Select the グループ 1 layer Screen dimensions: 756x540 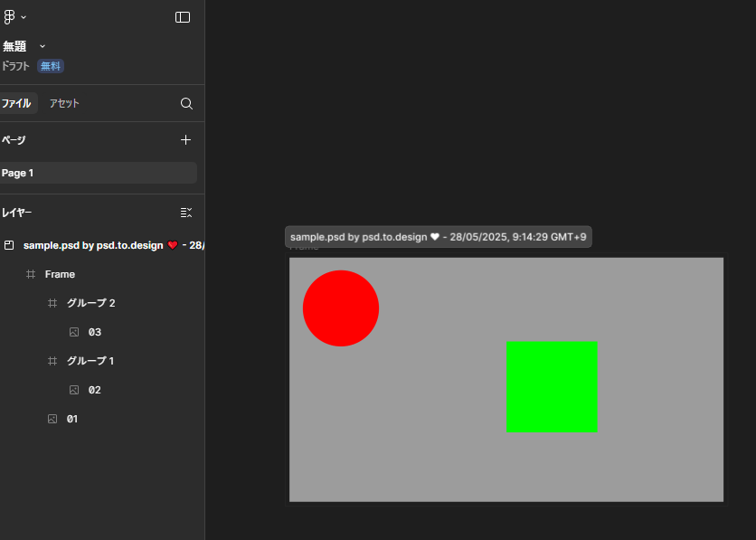point(90,361)
